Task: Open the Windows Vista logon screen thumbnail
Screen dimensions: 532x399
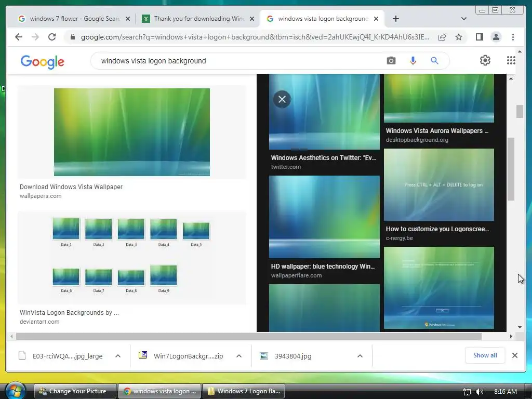Action: pyautogui.click(x=438, y=288)
